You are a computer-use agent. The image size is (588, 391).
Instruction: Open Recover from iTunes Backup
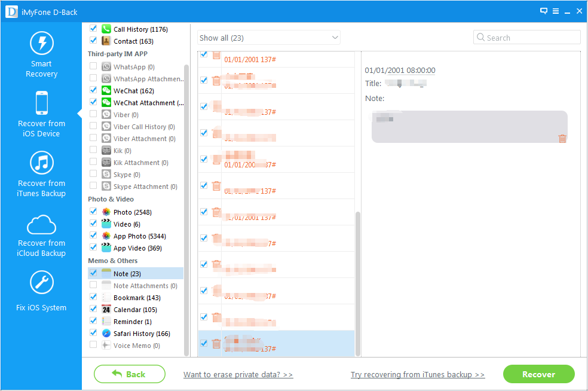tap(41, 174)
